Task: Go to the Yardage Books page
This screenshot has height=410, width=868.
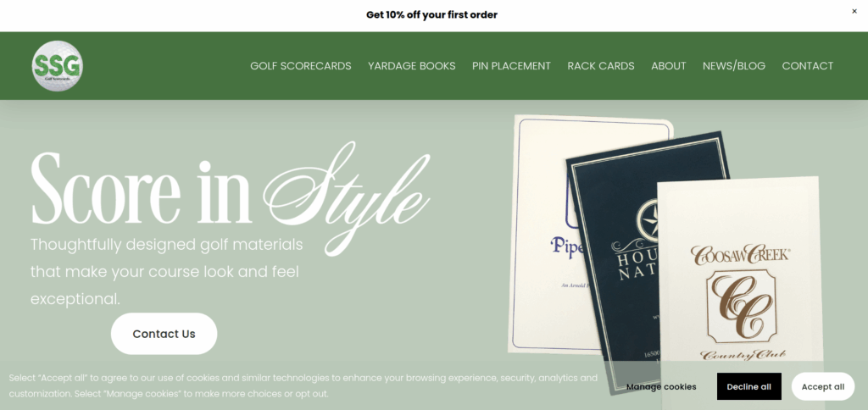Action: pos(412,66)
